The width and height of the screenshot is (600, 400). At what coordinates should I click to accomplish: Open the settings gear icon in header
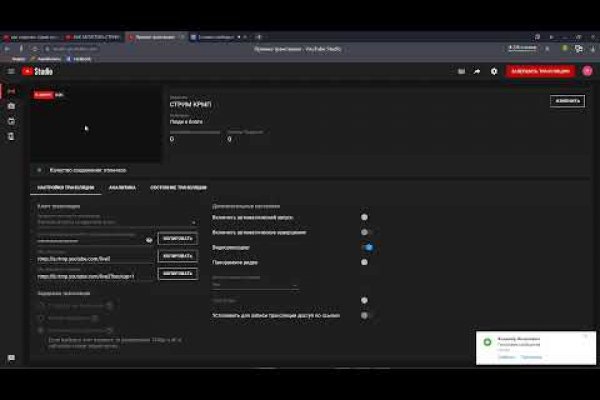pos(493,71)
